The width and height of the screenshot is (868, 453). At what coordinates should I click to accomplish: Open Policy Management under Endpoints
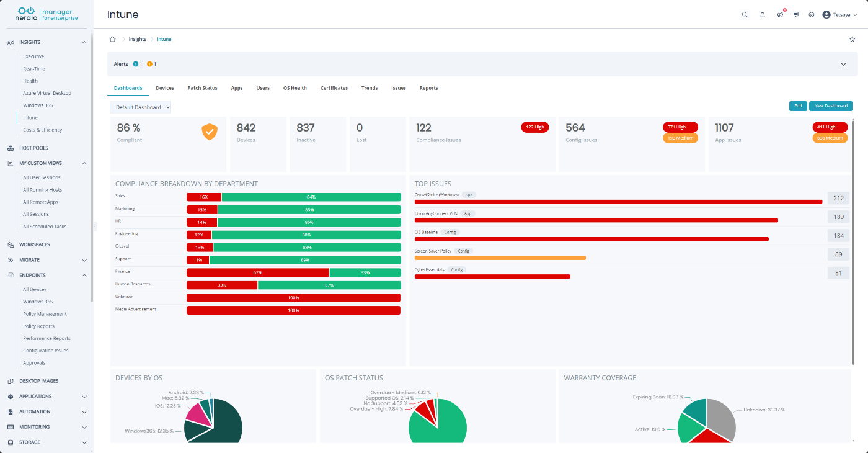pos(45,314)
